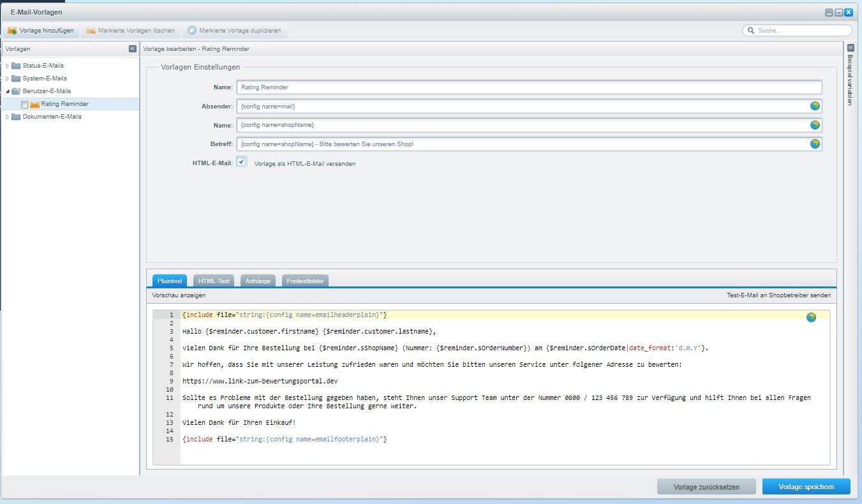Expand the System-E-Mails tree node
This screenshot has width=862, height=504.
[x=8, y=78]
